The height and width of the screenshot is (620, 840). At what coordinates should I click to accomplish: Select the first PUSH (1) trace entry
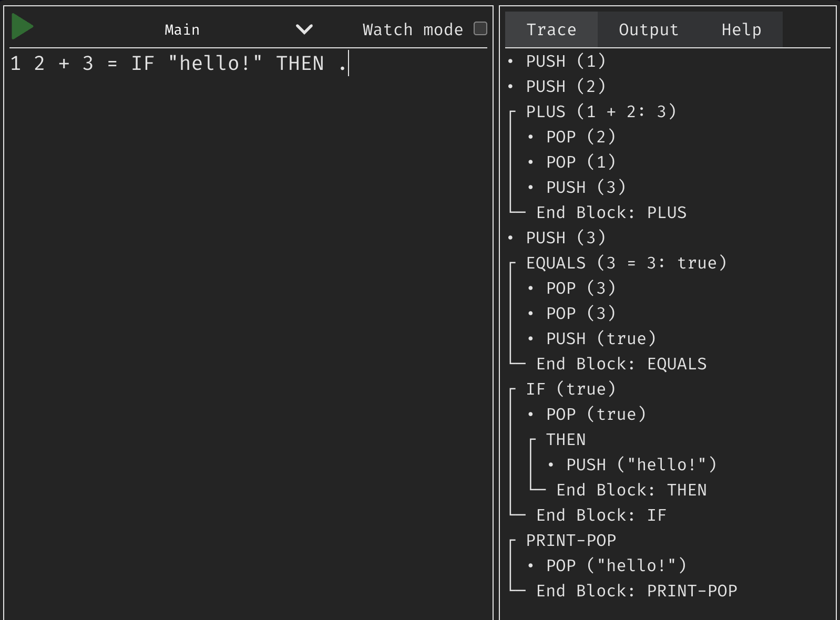coord(566,61)
